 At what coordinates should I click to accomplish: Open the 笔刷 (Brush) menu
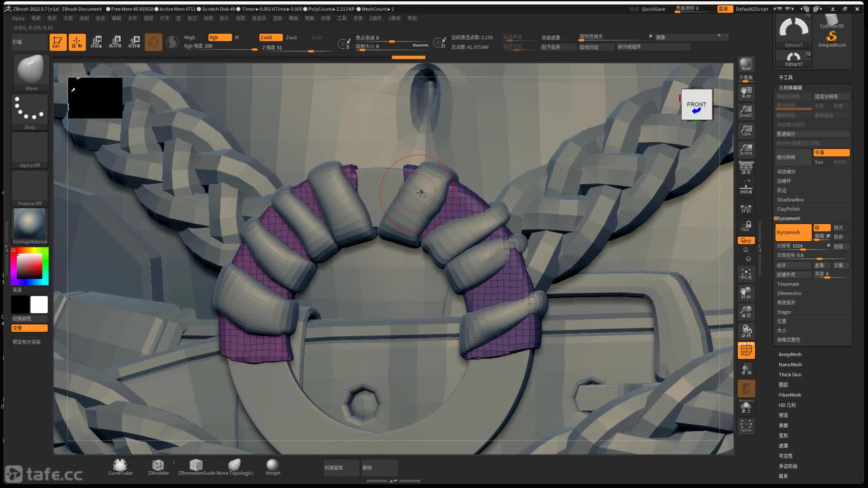point(36,19)
